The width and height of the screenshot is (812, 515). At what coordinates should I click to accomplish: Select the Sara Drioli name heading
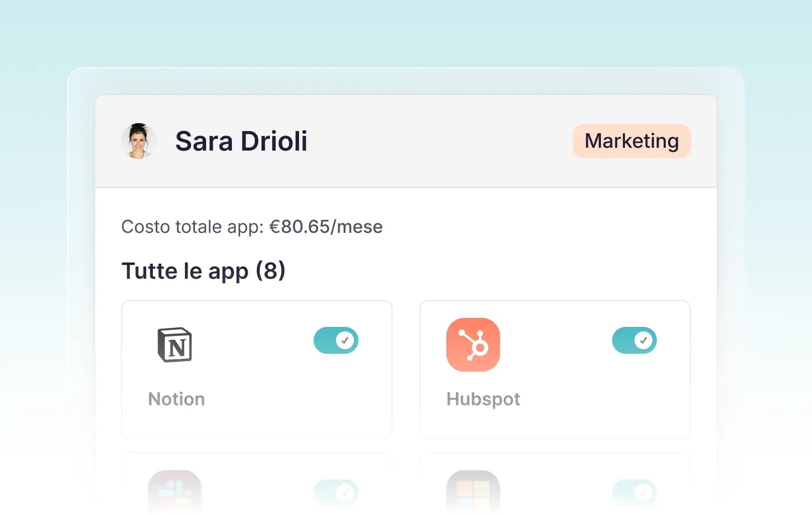point(241,141)
